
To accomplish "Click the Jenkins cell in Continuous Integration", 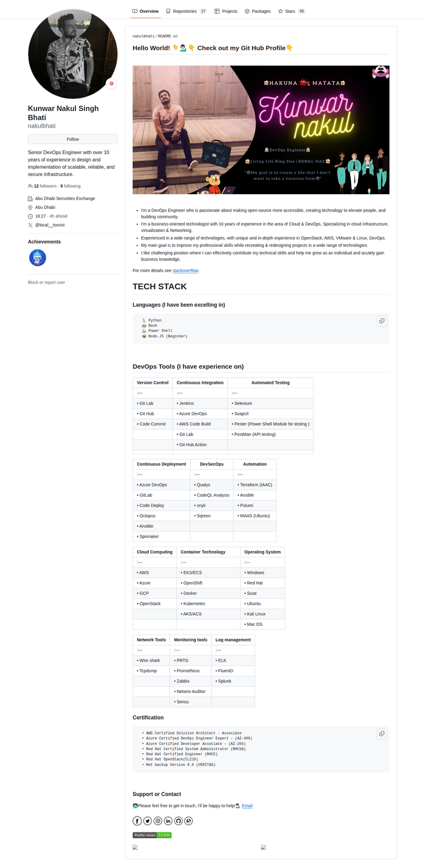I will 200,403.
